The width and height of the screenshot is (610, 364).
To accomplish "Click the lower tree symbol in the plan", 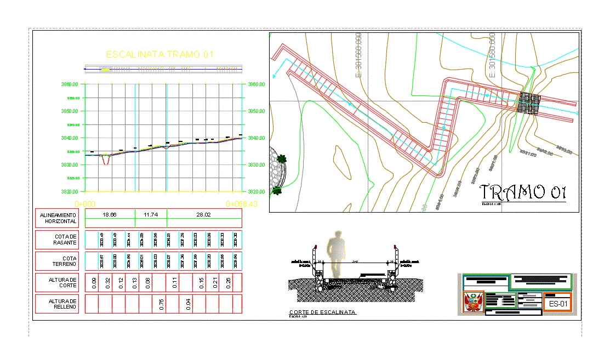I will 277,191.
